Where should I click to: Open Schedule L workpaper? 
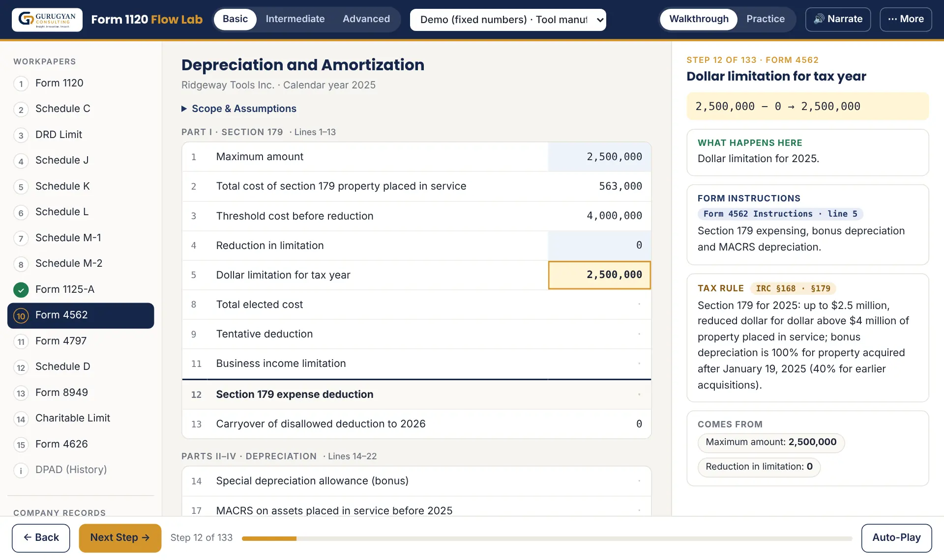pyautogui.click(x=81, y=212)
